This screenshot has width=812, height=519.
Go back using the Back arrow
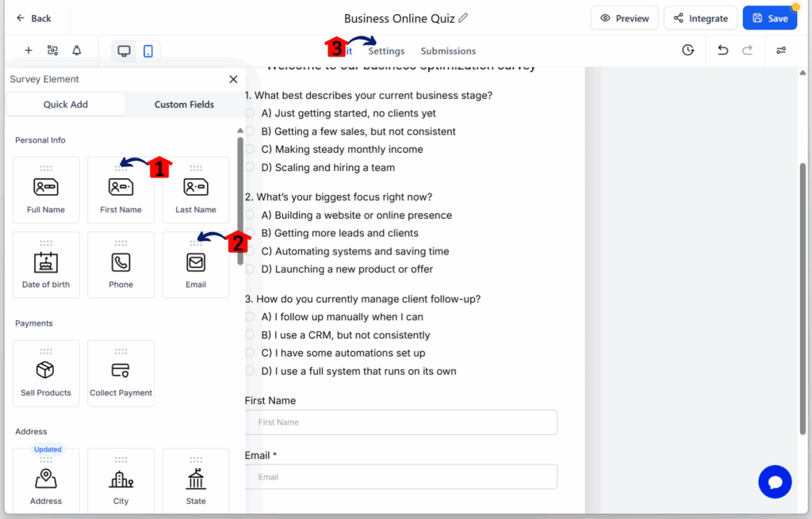click(x=33, y=18)
